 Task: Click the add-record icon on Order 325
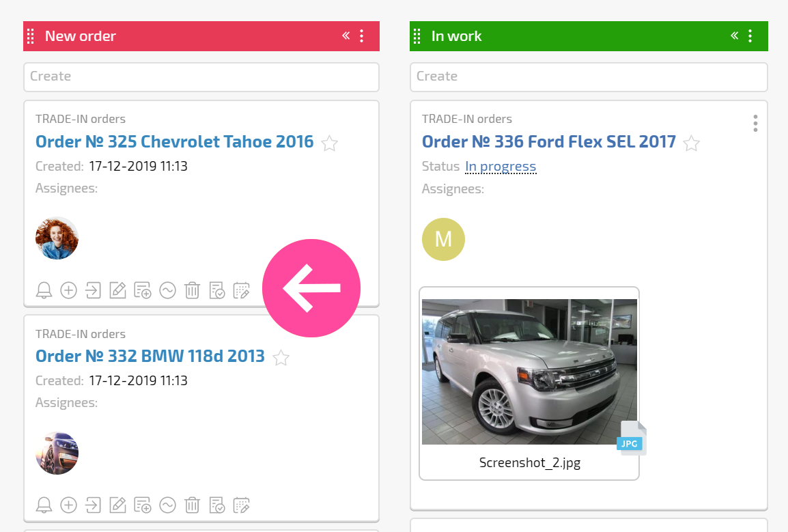[143, 290]
